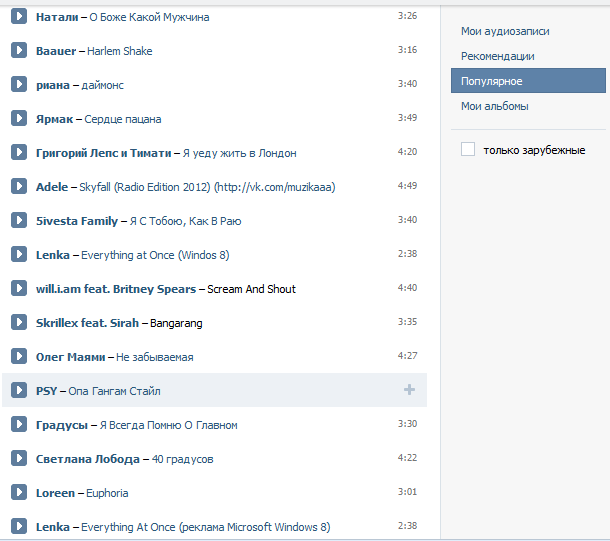Viewport: 610px width, 541px height.
Task: Play Skrillex – Bangarang track
Action: point(19,322)
